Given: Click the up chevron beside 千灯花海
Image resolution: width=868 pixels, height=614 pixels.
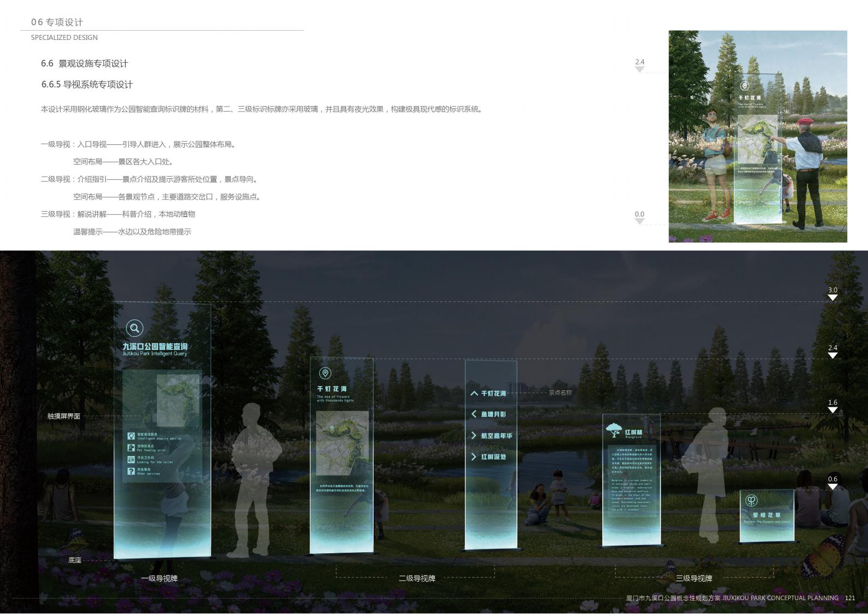Looking at the screenshot, I should click(474, 393).
